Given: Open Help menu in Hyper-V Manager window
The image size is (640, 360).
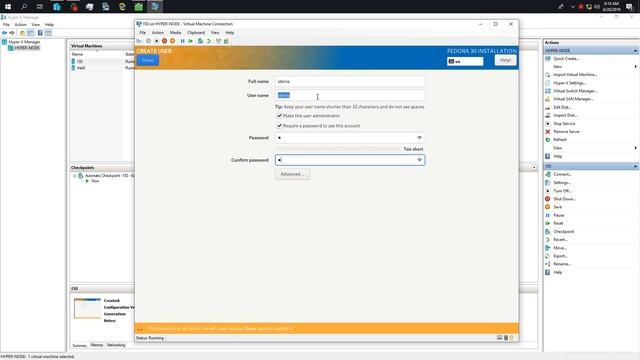Looking at the screenshot, I should coord(49,25).
